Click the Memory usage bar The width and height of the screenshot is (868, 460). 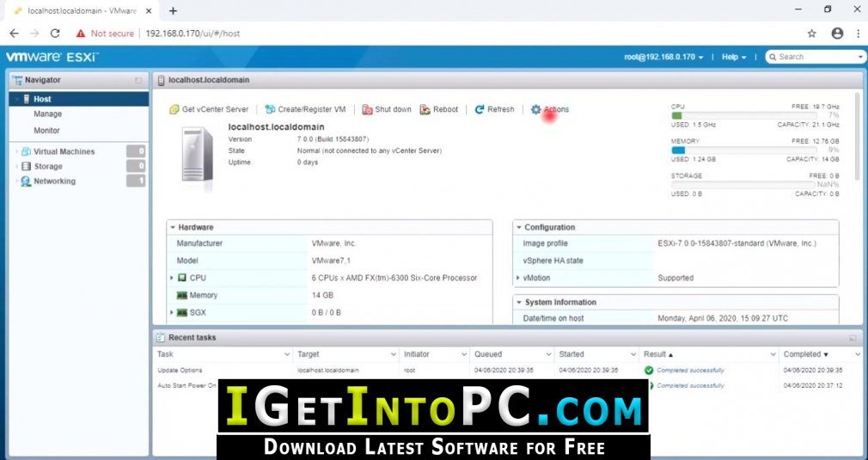(x=743, y=150)
